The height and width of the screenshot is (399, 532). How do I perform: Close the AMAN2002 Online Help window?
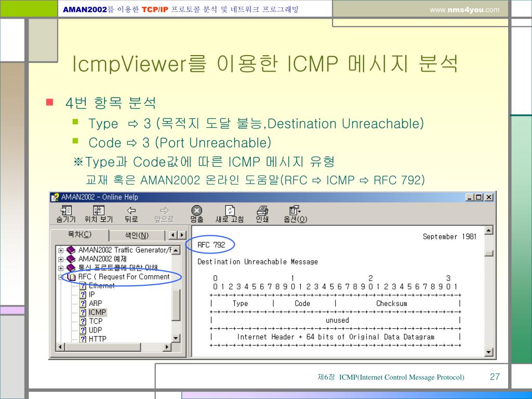click(x=488, y=197)
